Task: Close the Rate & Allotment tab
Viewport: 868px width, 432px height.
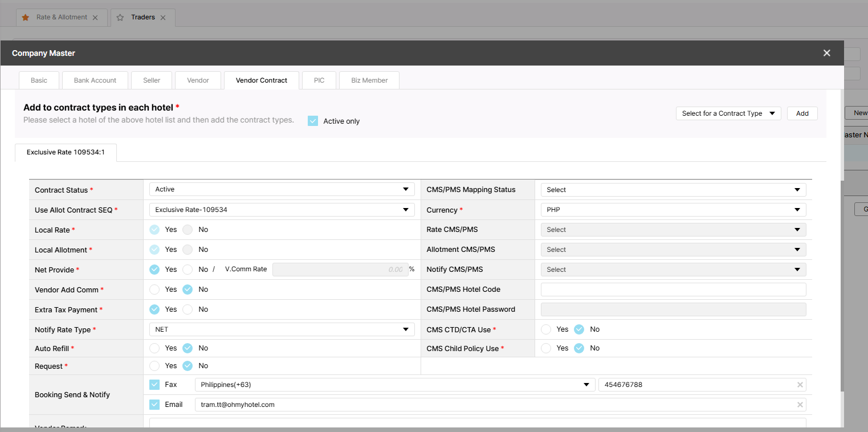Action: 95,18
